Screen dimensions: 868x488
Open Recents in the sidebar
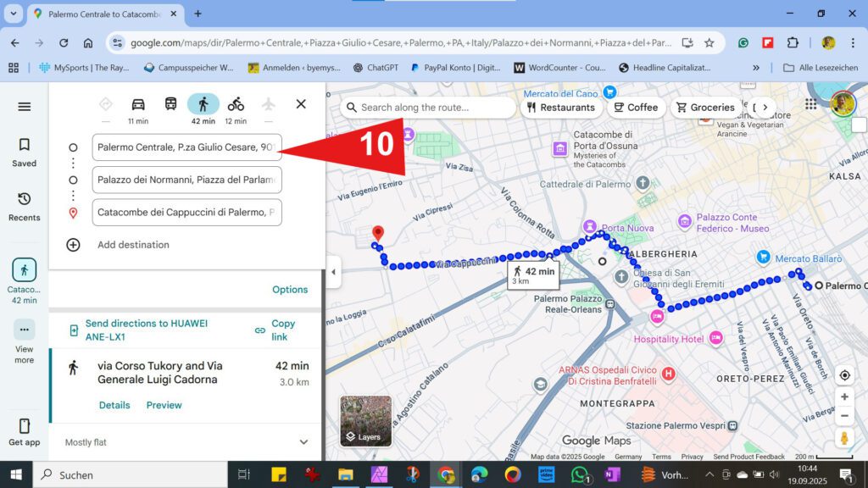25,206
